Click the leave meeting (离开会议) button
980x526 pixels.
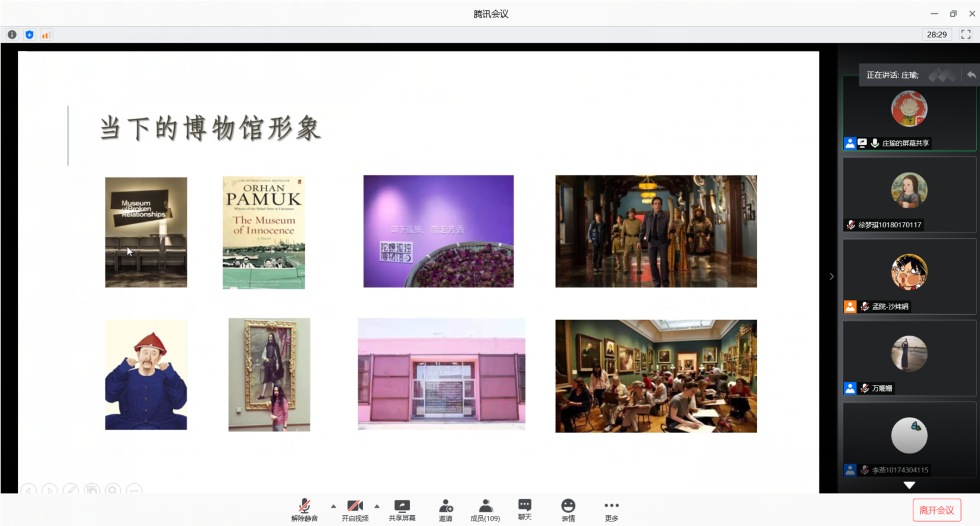(x=937, y=510)
